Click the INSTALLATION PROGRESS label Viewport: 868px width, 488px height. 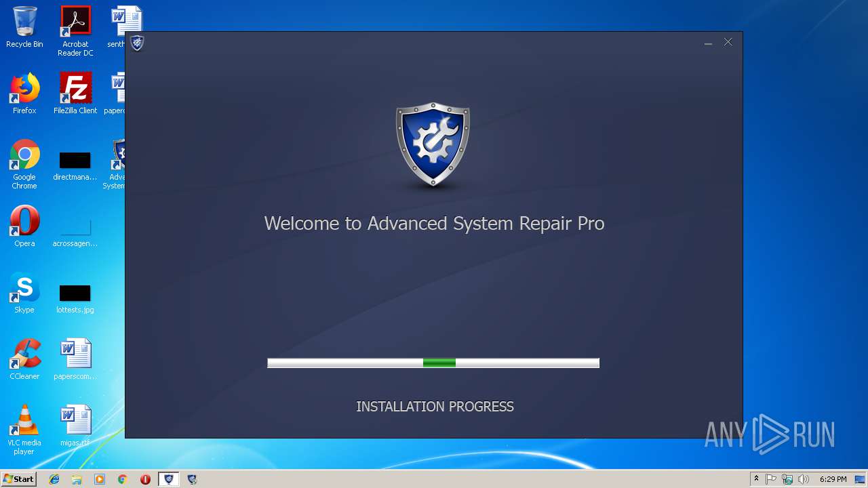coord(435,407)
